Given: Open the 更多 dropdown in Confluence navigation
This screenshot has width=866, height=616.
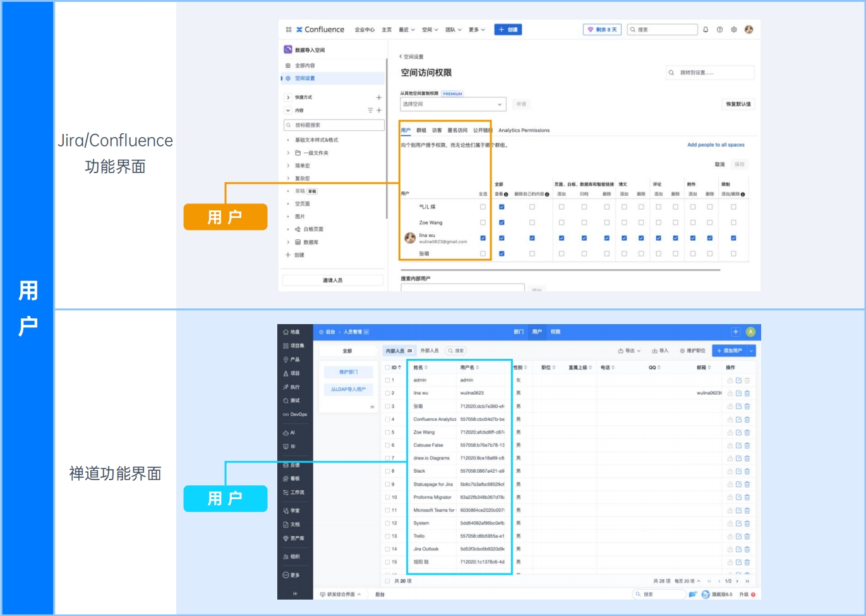Looking at the screenshot, I should 477,30.
